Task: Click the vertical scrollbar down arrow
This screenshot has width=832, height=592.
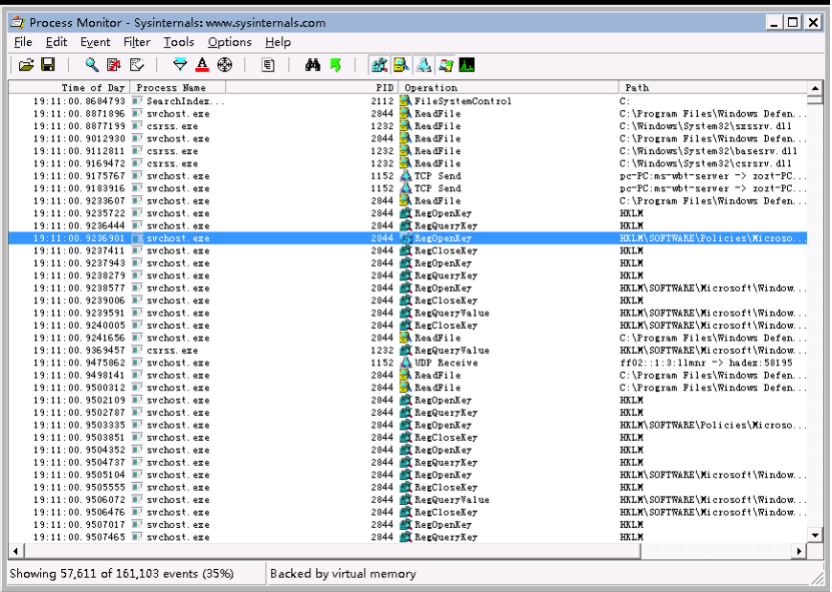Action: (x=815, y=535)
